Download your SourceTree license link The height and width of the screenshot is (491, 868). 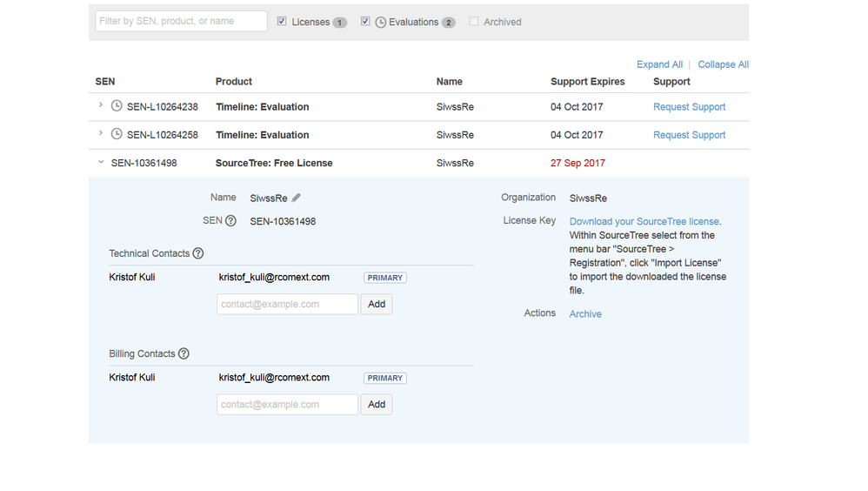pyautogui.click(x=644, y=221)
